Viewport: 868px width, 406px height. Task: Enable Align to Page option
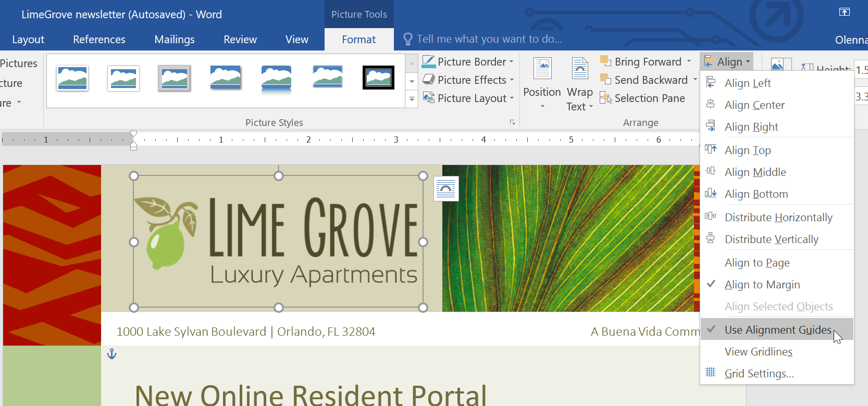point(757,263)
